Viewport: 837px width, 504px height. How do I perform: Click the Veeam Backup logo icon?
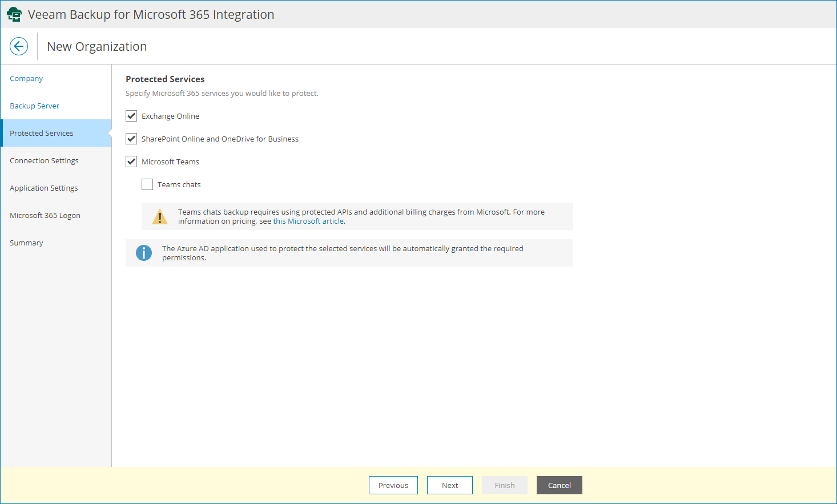pos(14,14)
